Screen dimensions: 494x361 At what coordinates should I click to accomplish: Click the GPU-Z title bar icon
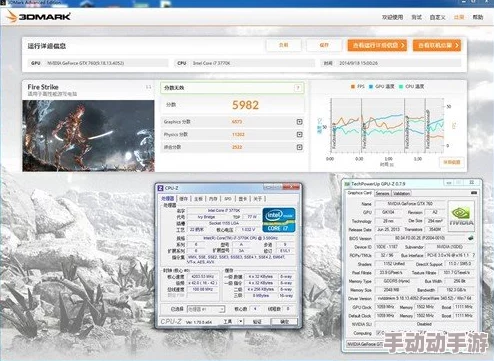tap(347, 184)
